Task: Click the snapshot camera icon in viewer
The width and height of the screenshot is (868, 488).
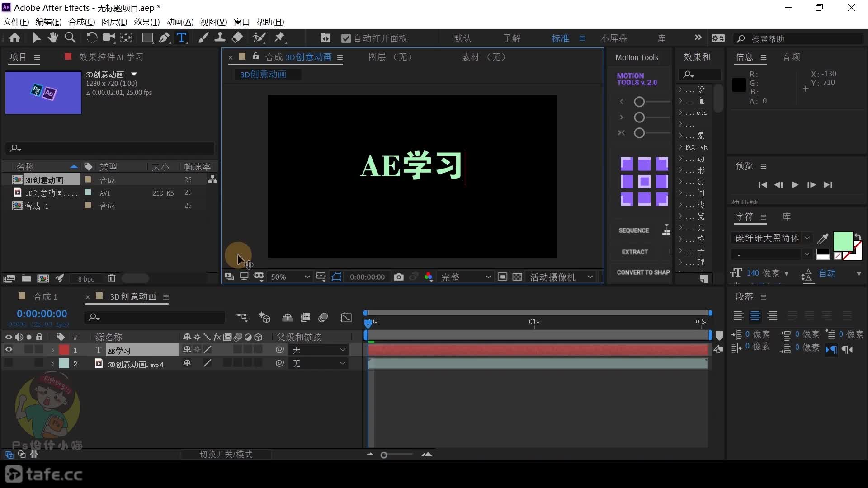Action: [398, 277]
